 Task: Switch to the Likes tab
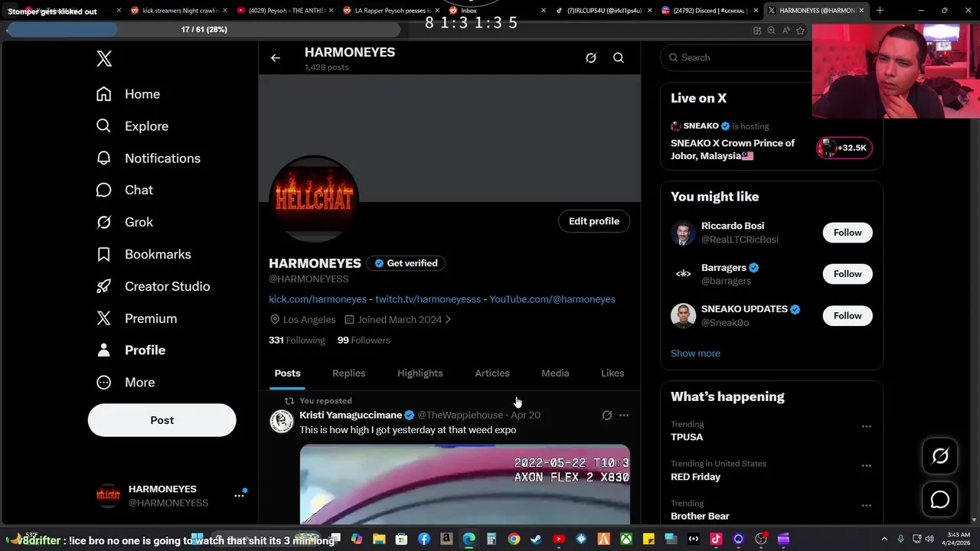[612, 373]
